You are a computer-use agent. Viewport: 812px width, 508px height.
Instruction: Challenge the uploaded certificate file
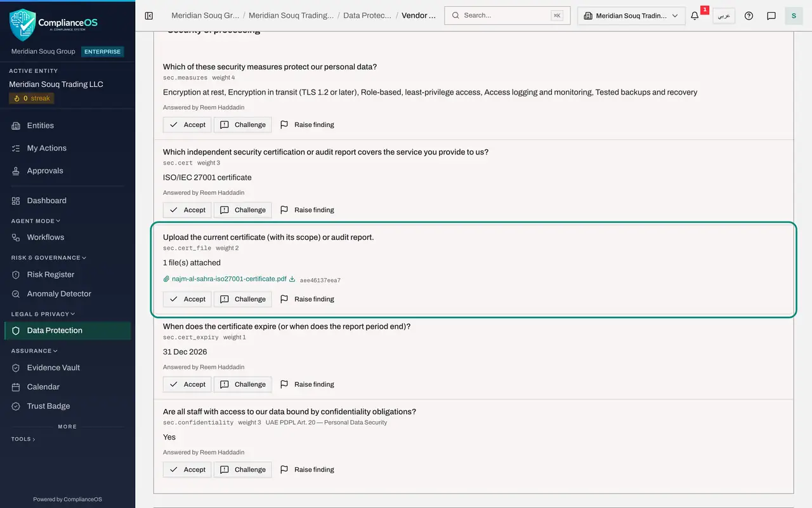[x=243, y=299]
